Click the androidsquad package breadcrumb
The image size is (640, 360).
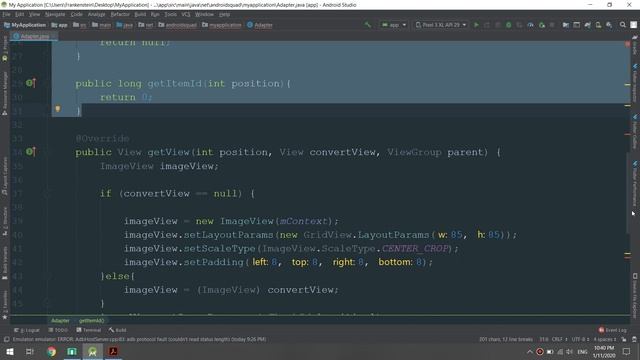177,25
